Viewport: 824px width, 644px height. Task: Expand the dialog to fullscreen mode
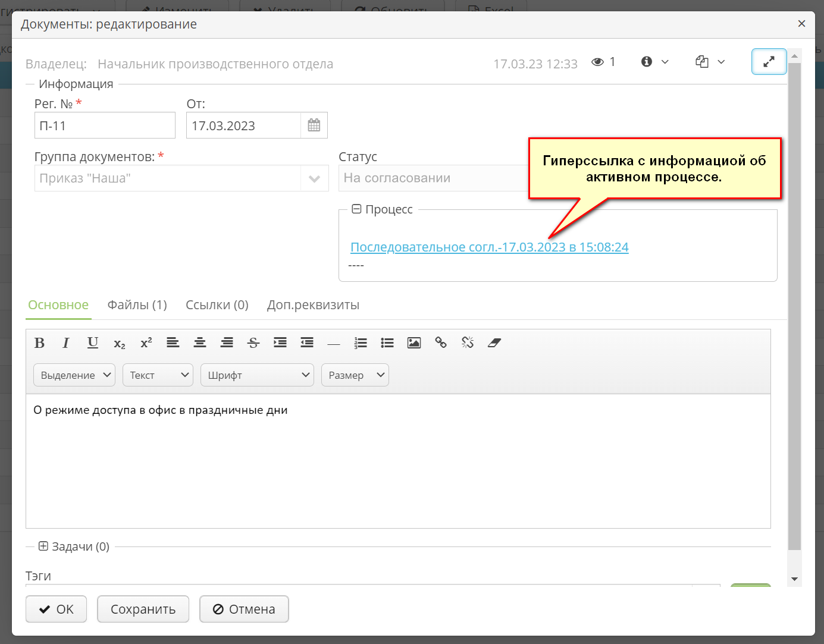point(769,61)
